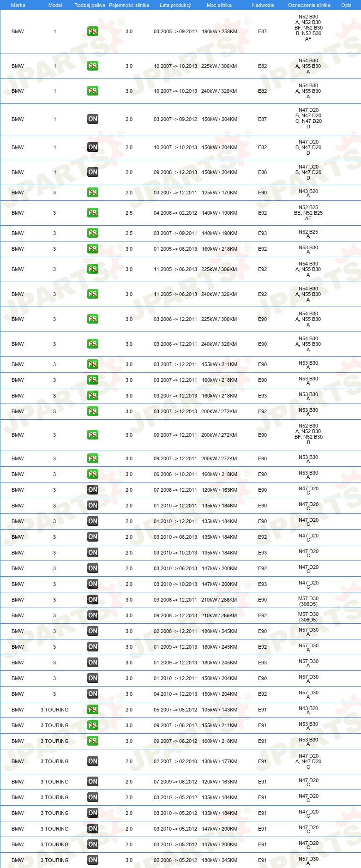Screen dimensions: 361x868
Task: Click the '01.2005 -> 06.2013' date cell
Action: (175, 249)
